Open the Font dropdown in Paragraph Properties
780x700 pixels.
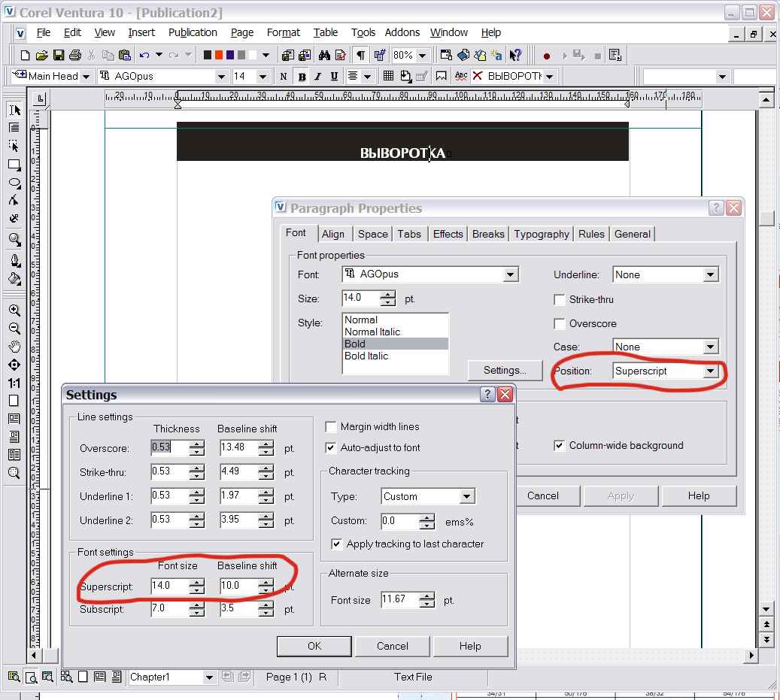pyautogui.click(x=510, y=274)
